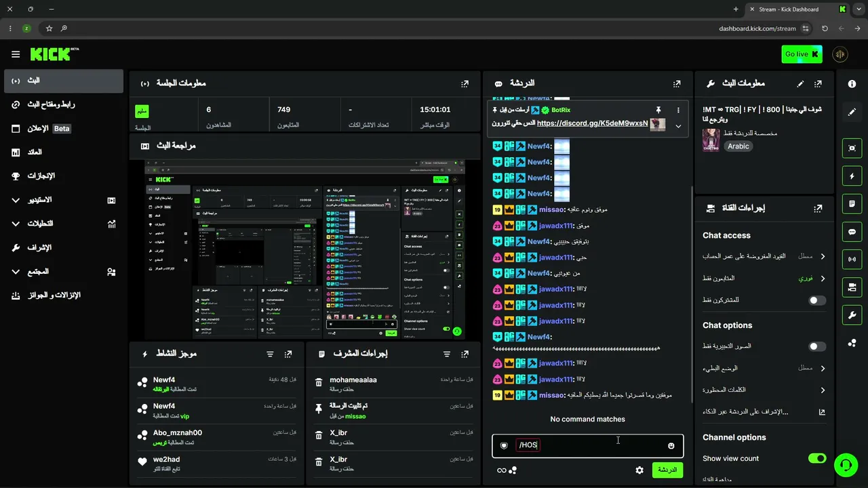The width and height of the screenshot is (868, 488).
Task: Click channel points icon in right rail
Action: (x=852, y=343)
